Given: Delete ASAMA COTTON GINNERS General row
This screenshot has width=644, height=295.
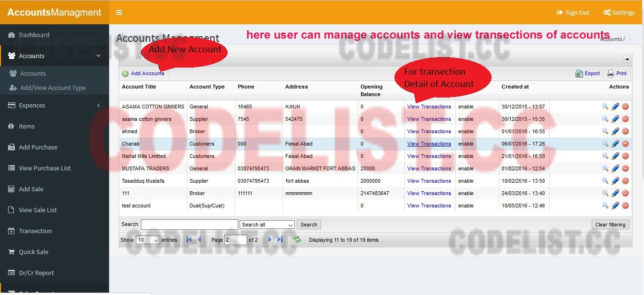Looking at the screenshot, I should tap(625, 107).
